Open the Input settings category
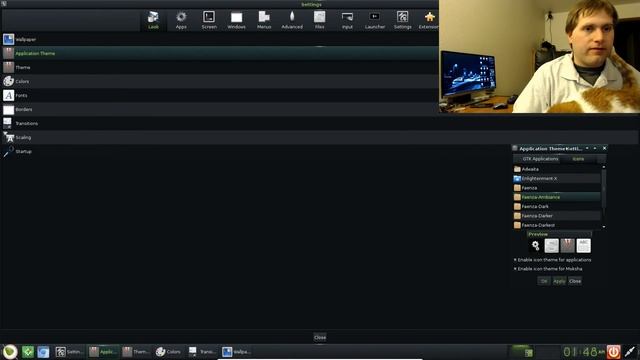The height and width of the screenshot is (360, 640). click(347, 20)
